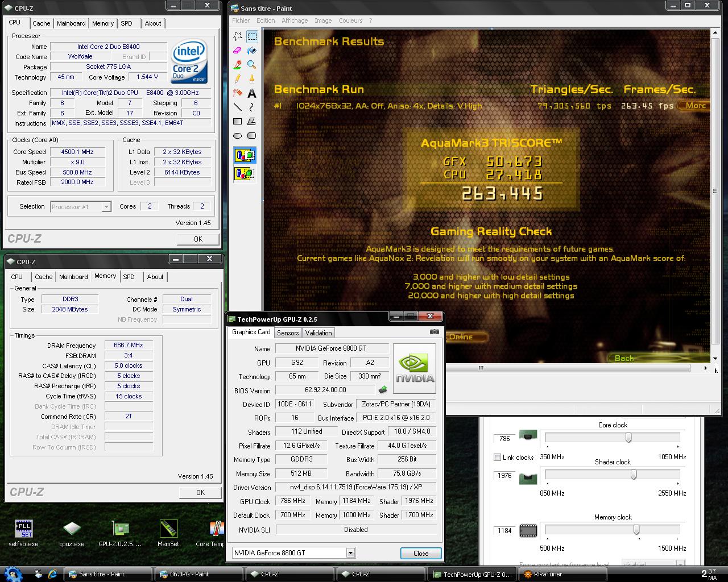Open setfsb.exe desktop icon
This screenshot has width=728, height=582.
click(x=23, y=533)
